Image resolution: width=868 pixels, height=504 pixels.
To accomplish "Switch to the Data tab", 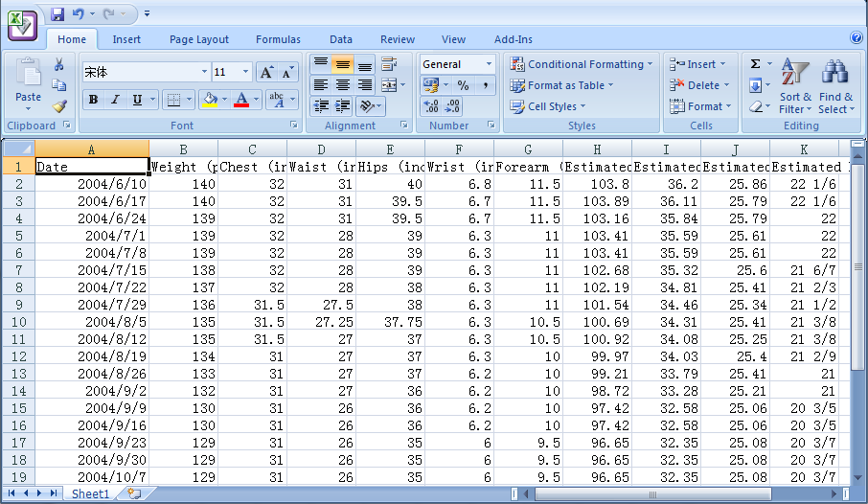I will tap(341, 39).
